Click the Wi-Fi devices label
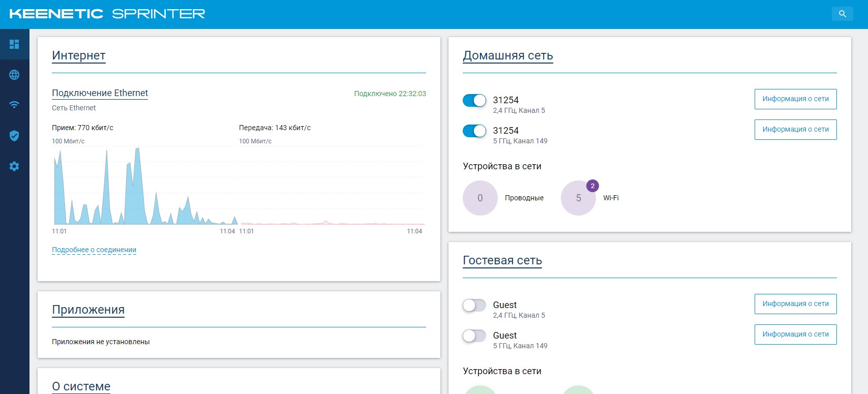Viewport: 868px width, 394px height. coord(611,198)
